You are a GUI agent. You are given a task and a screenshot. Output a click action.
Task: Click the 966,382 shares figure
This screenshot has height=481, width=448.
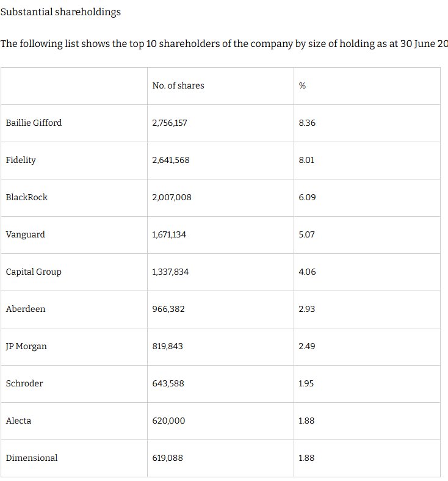[x=168, y=309]
